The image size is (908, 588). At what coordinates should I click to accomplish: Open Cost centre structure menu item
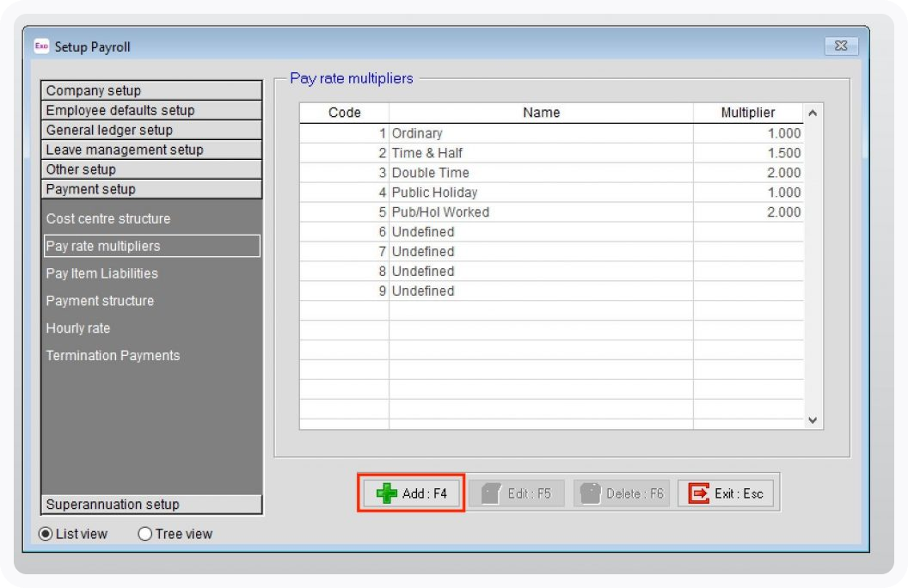108,218
